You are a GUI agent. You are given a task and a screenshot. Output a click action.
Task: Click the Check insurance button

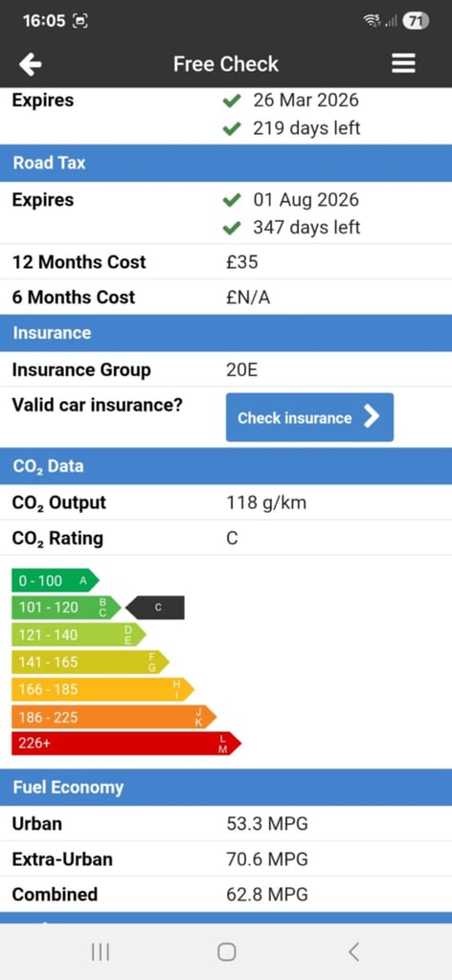[x=309, y=417]
